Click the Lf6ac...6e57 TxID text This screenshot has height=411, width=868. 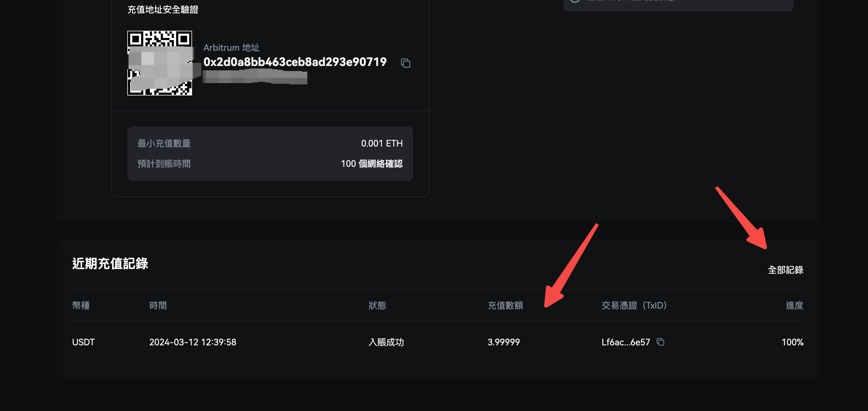point(625,342)
